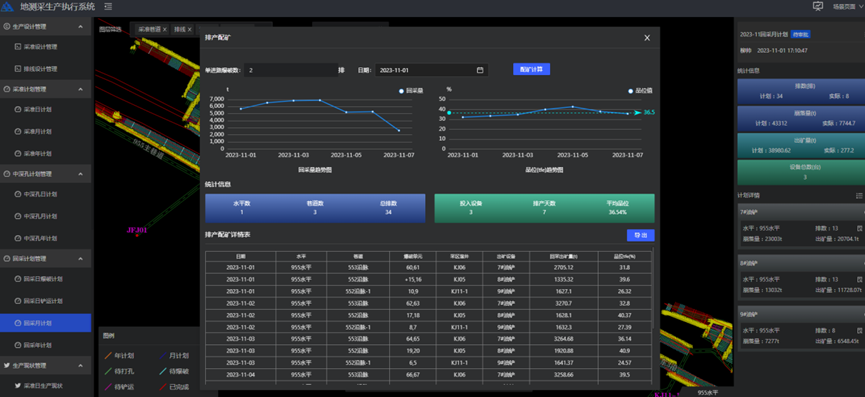Collapse the 回采计划管理 menu group

81,259
